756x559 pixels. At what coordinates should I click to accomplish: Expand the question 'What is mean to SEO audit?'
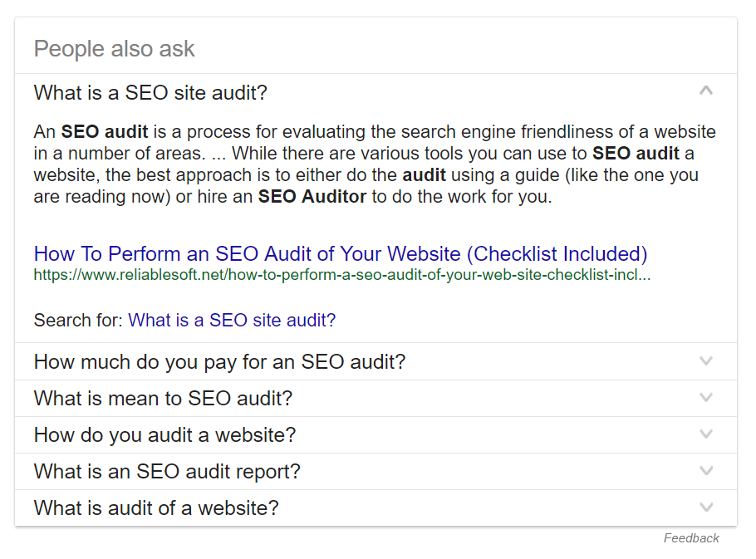coord(163,399)
